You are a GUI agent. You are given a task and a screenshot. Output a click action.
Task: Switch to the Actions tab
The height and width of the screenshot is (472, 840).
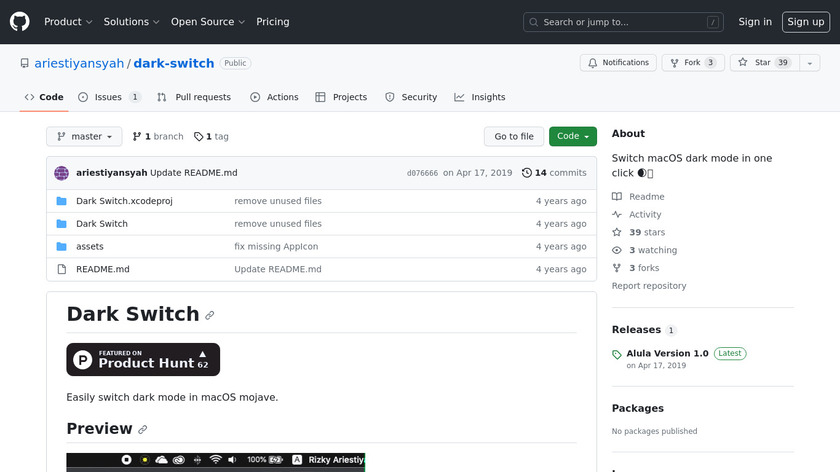(x=274, y=97)
